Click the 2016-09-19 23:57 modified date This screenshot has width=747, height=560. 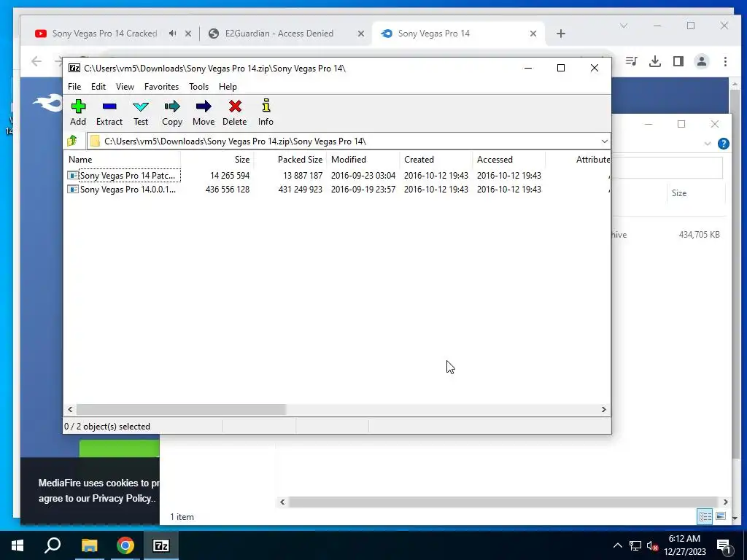[363, 190]
